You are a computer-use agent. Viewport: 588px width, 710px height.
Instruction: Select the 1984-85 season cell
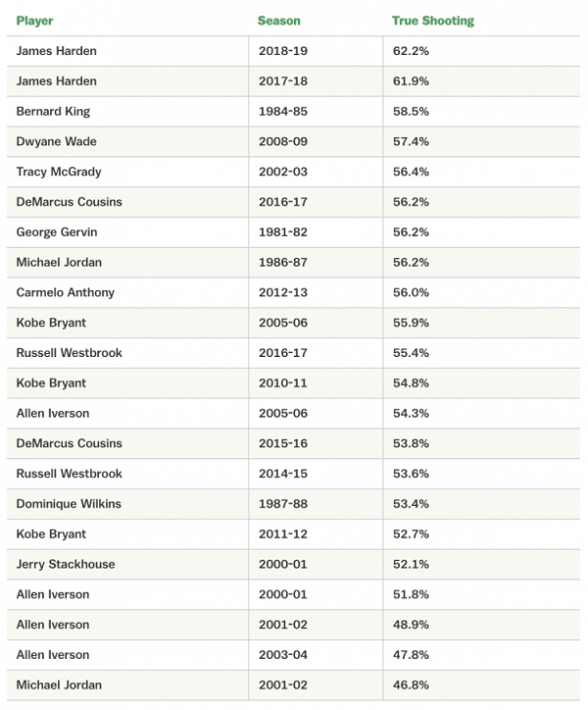[x=282, y=112]
